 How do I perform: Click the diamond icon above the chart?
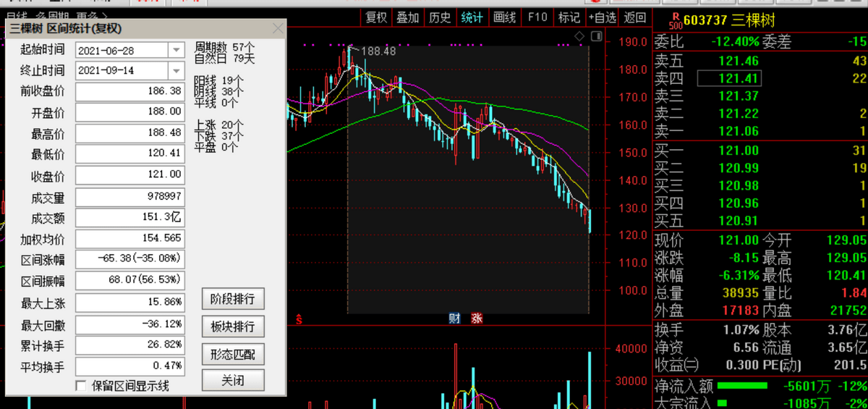[x=579, y=35]
